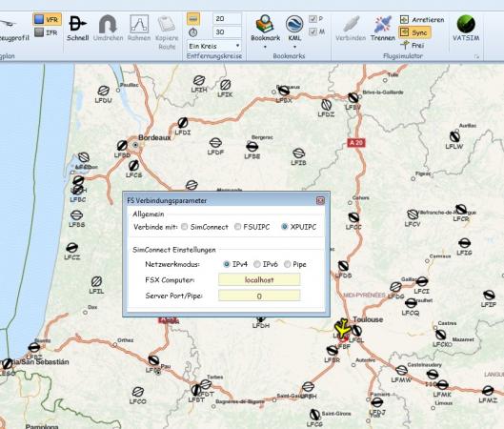
Task: Click the LFCO airport icon
Action: 138,392
